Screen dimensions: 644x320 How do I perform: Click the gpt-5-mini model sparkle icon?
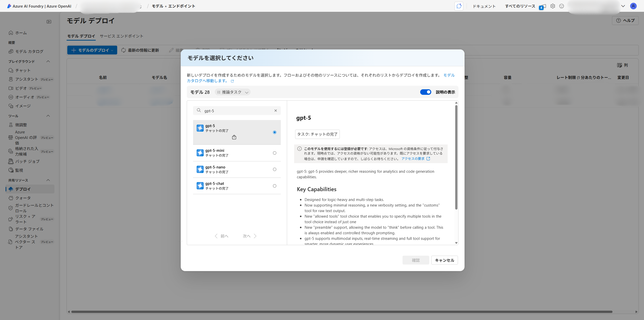click(200, 153)
